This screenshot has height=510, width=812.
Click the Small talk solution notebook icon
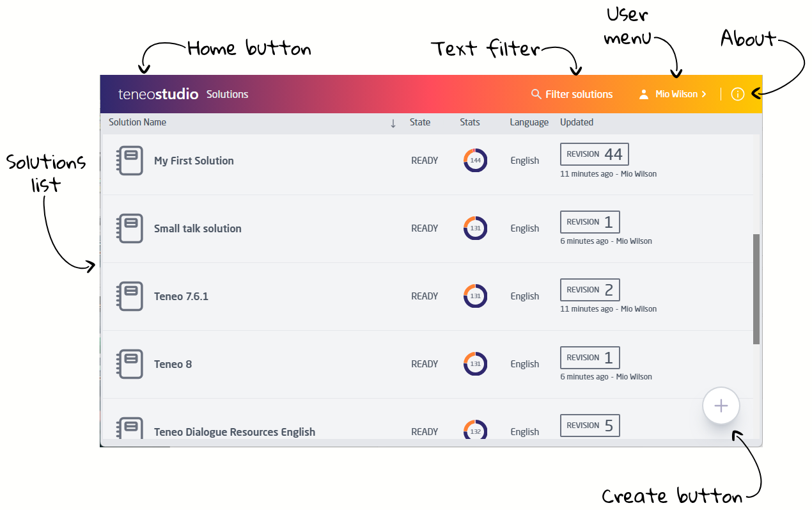[x=130, y=228]
